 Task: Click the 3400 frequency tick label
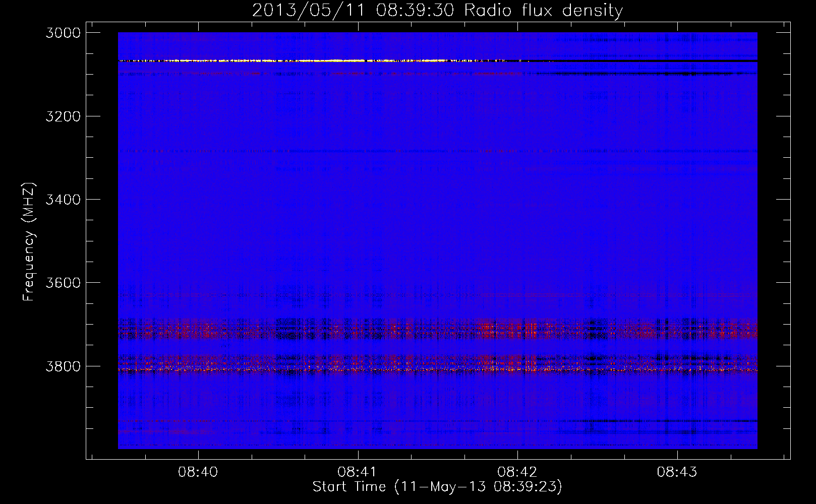coord(63,200)
